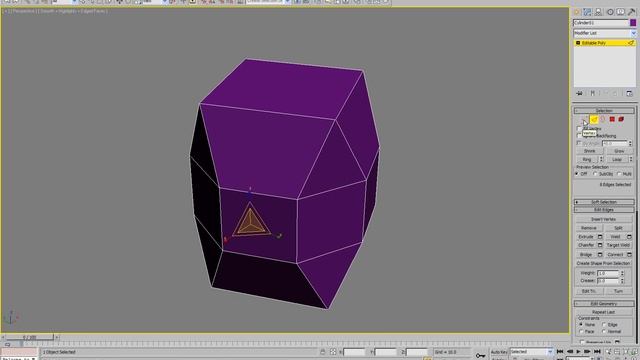Collapse the Edit Geometry rollout
This screenshot has height=360, width=640.
[x=604, y=304]
